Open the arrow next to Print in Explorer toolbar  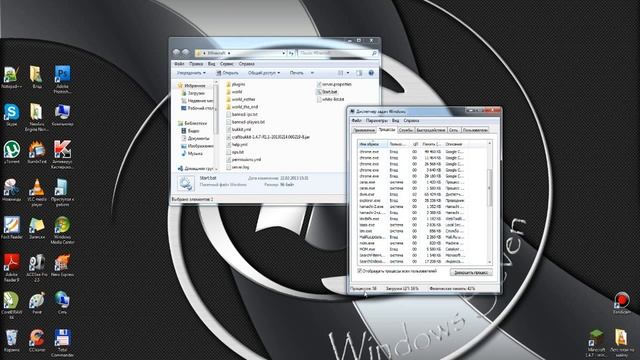312,73
